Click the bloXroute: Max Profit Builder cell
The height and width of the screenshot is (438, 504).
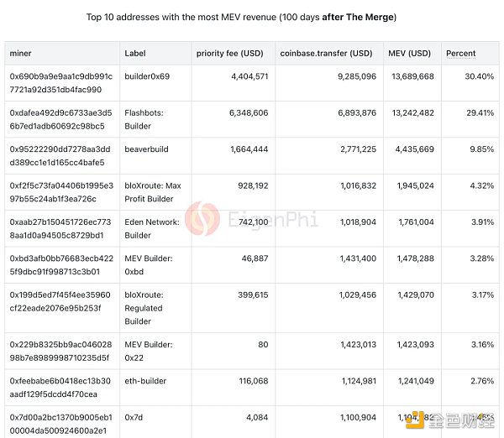click(x=152, y=191)
